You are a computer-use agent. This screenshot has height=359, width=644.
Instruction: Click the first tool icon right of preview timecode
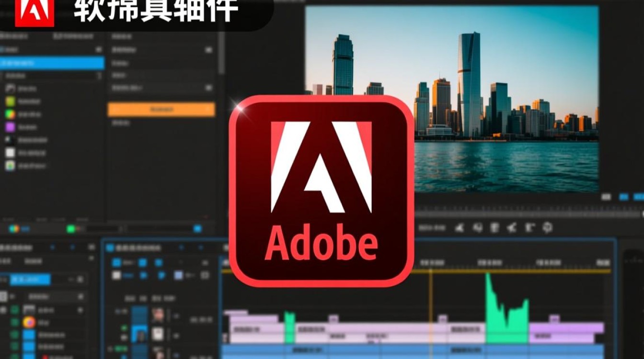460,227
